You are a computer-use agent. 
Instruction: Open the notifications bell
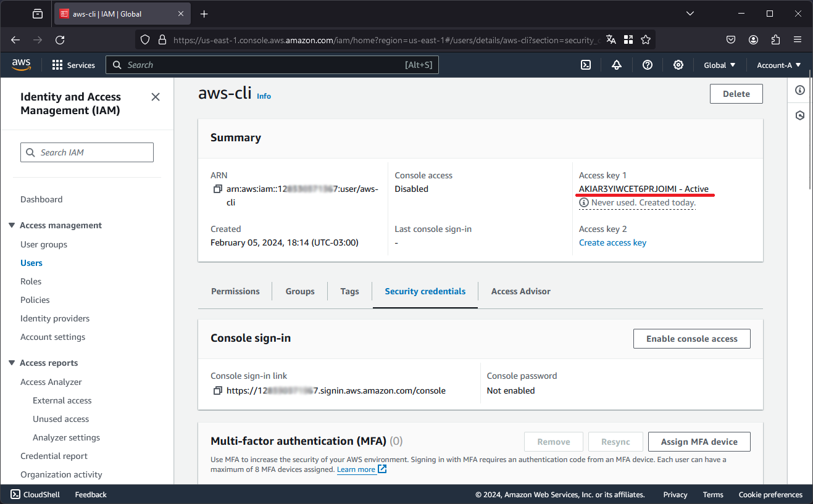(x=617, y=65)
